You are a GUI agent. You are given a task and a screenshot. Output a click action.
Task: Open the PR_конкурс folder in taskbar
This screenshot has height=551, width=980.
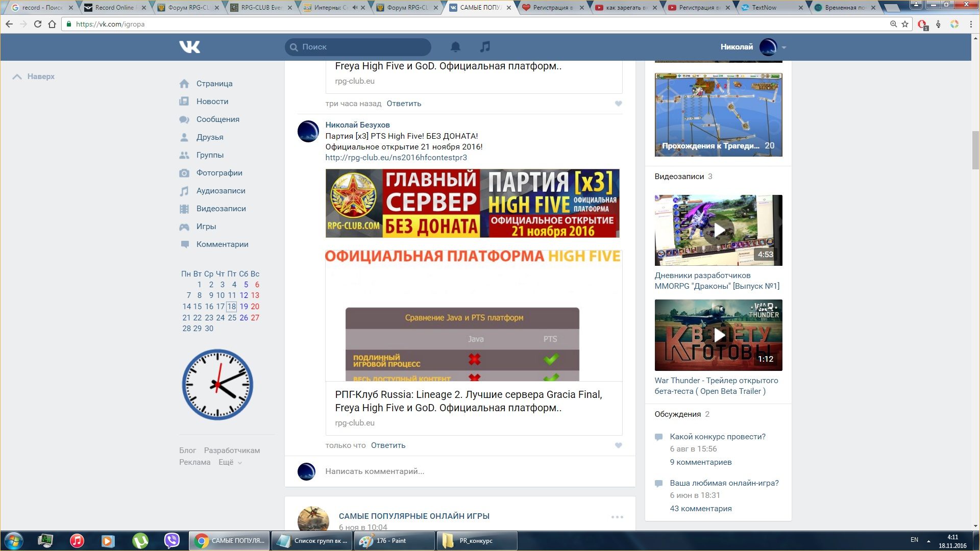477,541
